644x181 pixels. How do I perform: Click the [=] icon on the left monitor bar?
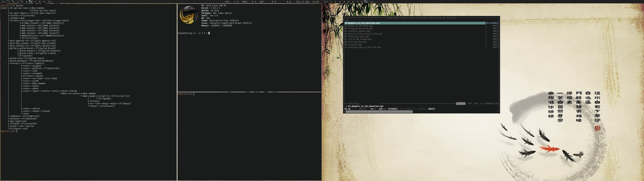[4, 2]
